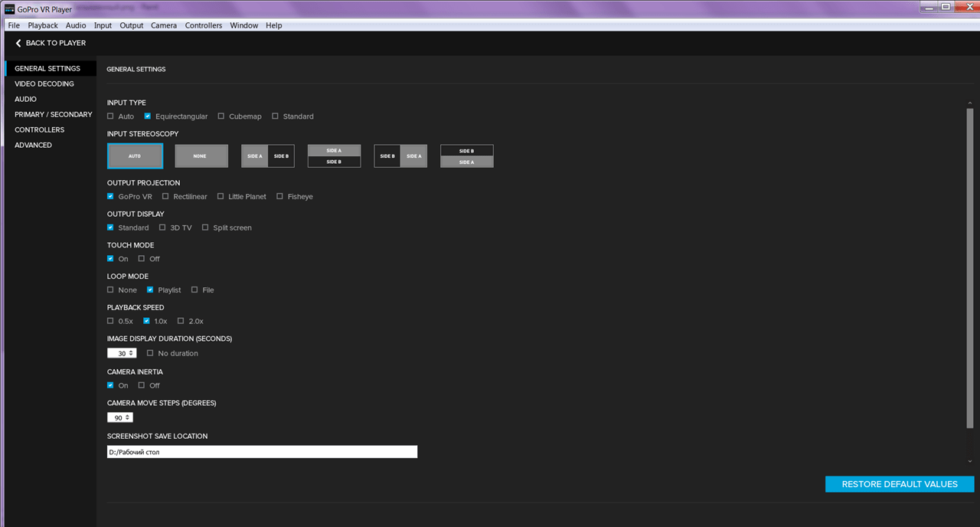Toggle Standard output display checkbox
The image size is (980, 527).
point(110,227)
